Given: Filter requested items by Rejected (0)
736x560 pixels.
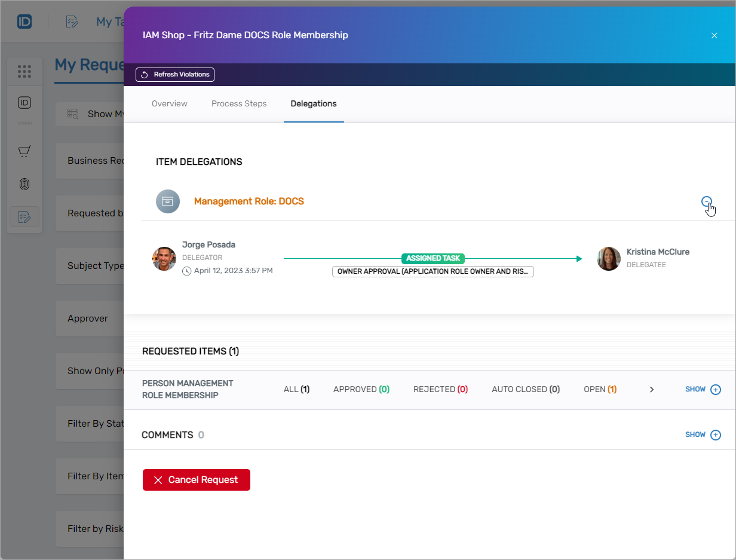Looking at the screenshot, I should tap(440, 390).
